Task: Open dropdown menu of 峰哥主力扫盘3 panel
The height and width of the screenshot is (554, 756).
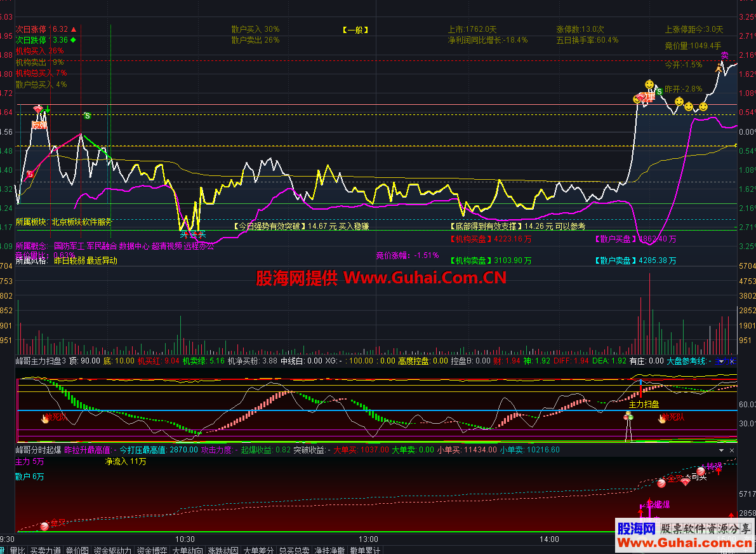Action: click(721, 361)
